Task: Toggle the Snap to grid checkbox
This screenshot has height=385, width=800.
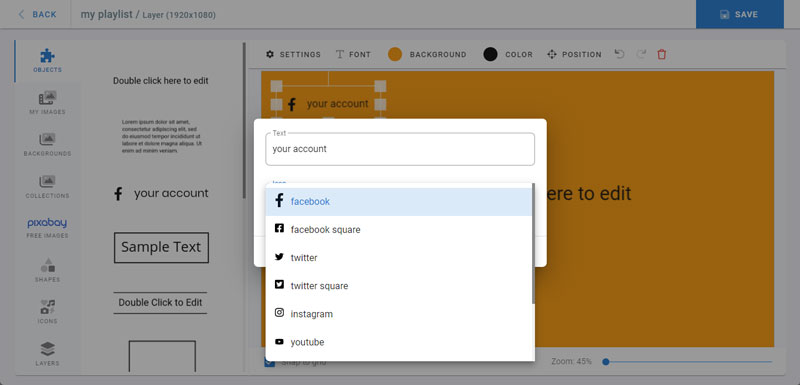Action: pyautogui.click(x=270, y=362)
